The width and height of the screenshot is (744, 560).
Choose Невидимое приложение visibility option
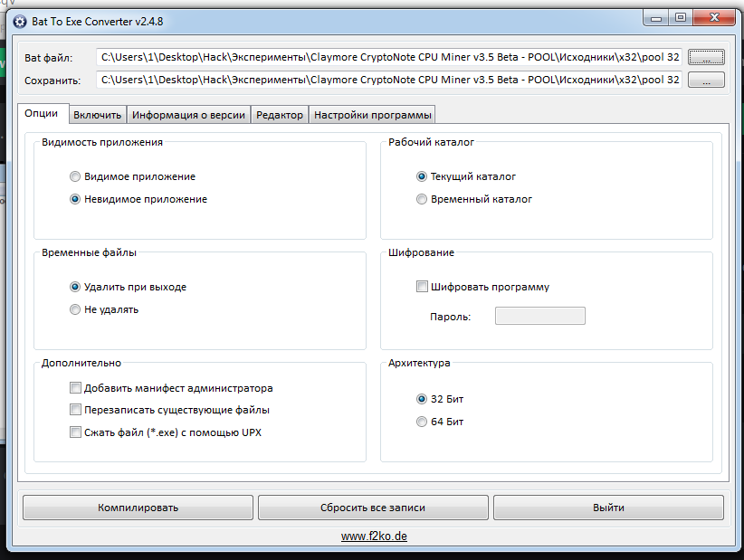pos(75,199)
